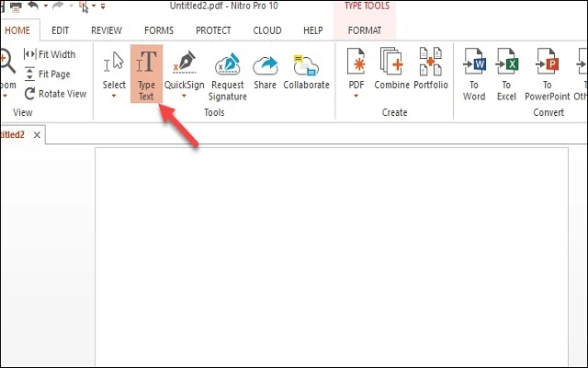588x368 pixels.
Task: Click the Fit Page view option
Action: pyautogui.click(x=47, y=74)
